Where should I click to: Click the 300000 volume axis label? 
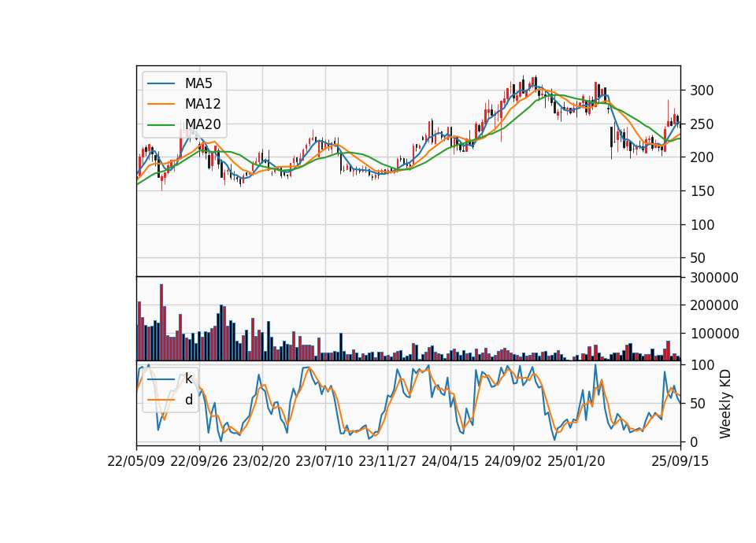coord(714,278)
